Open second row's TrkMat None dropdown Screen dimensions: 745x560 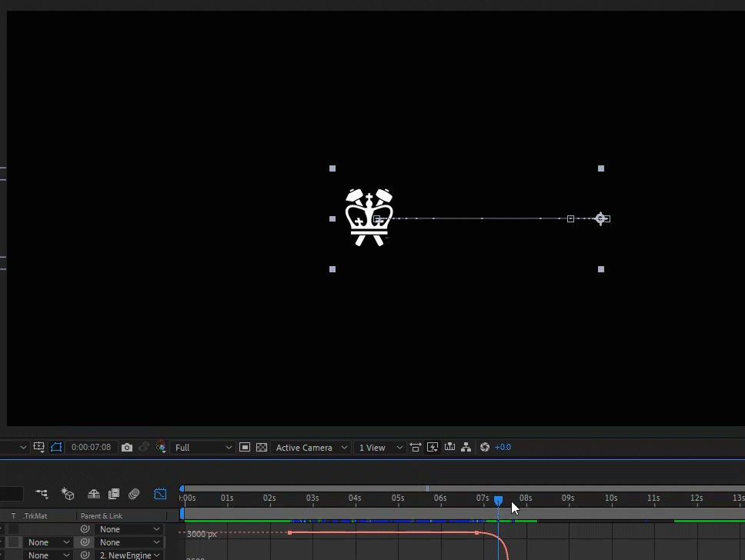pos(48,542)
